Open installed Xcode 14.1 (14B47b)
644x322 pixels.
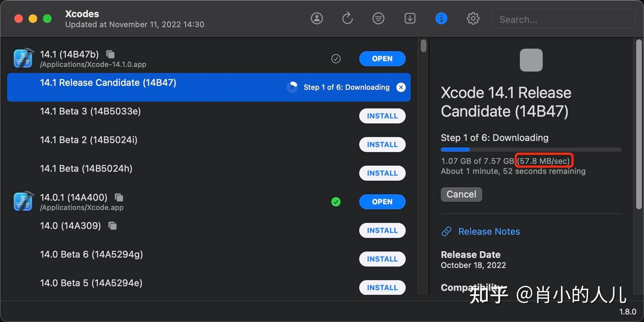click(x=382, y=59)
